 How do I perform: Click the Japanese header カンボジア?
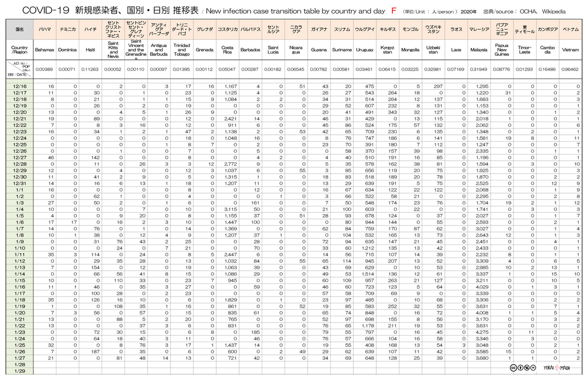click(547, 29)
